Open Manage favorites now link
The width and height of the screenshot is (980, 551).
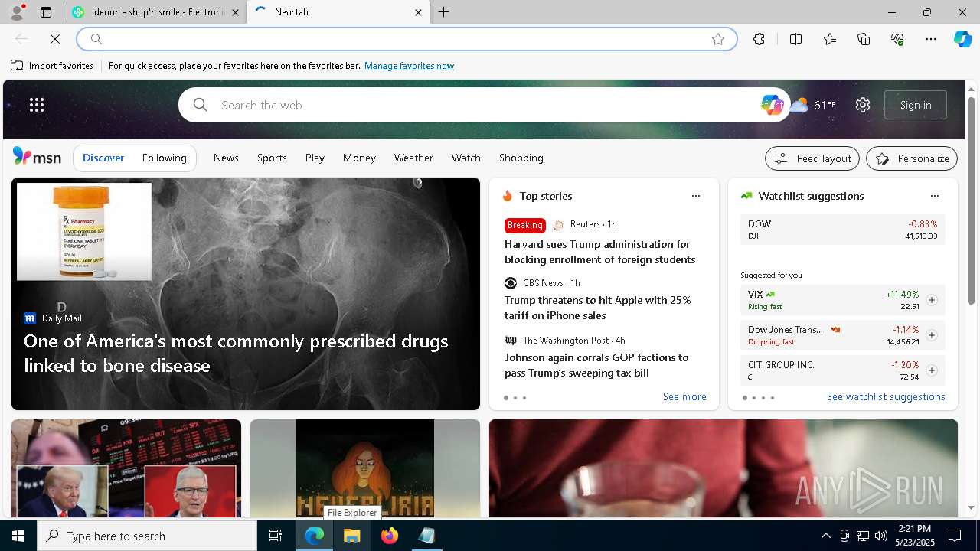[x=409, y=66]
